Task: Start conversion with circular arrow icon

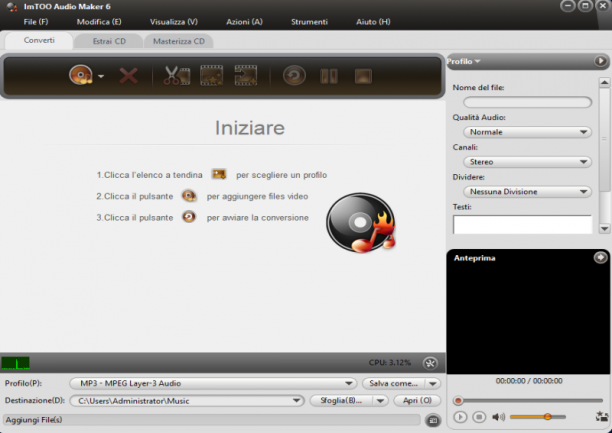Action: (294, 75)
